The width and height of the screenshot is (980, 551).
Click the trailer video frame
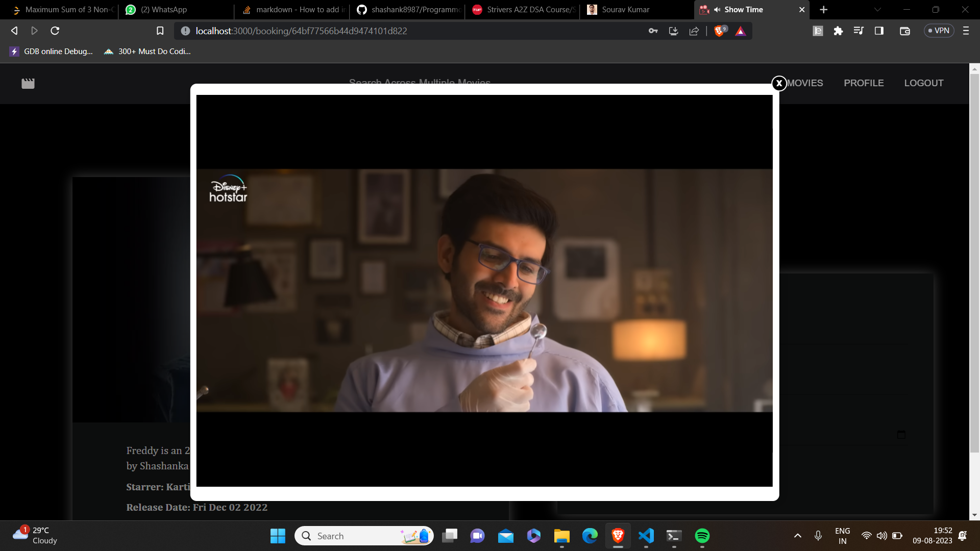484,291
